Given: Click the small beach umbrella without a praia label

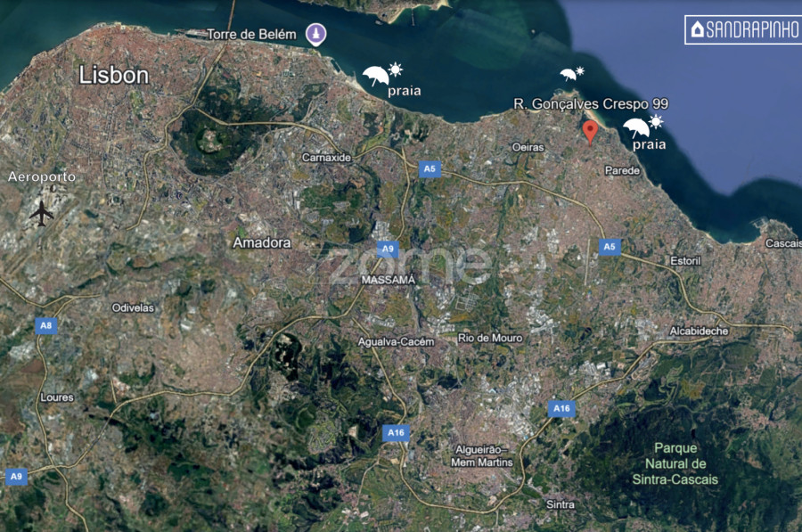Looking at the screenshot, I should coord(571,75).
